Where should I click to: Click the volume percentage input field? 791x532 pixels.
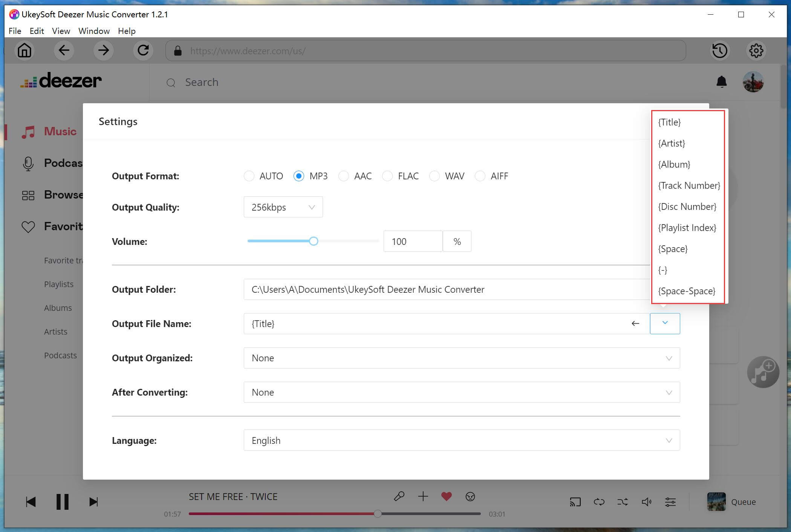(413, 241)
